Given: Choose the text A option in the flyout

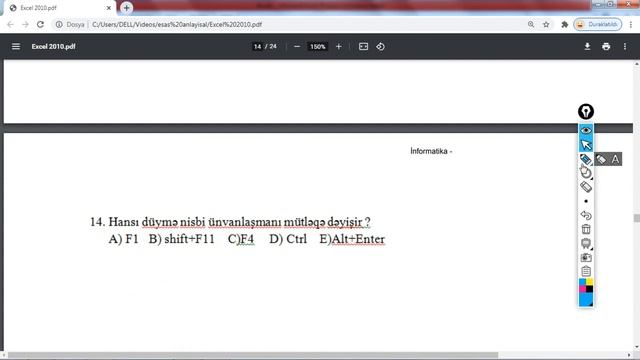Looking at the screenshot, I should pyautogui.click(x=615, y=159).
